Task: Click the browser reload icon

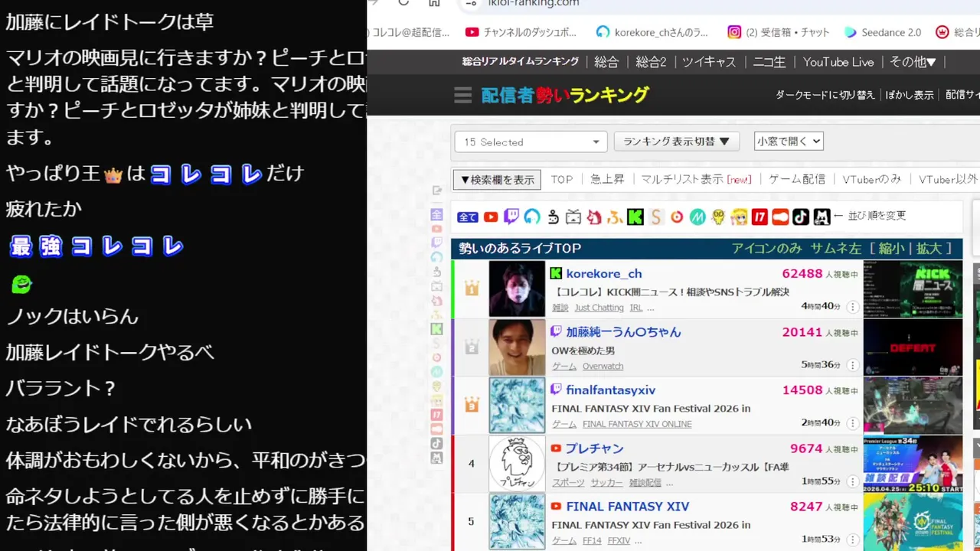Action: tap(403, 3)
